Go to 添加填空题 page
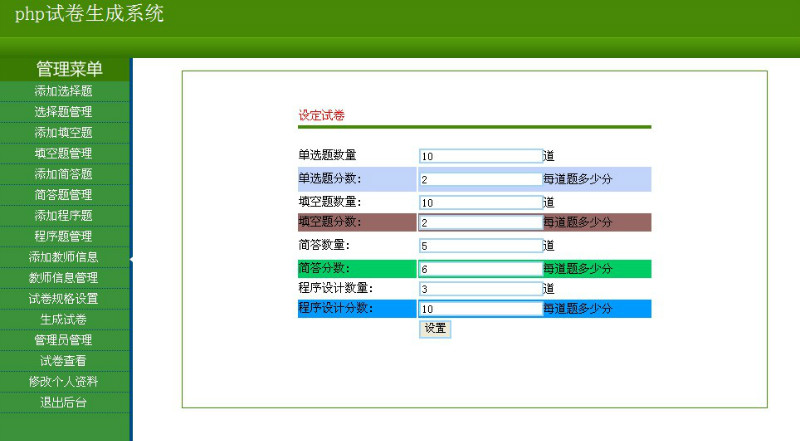The image size is (800, 441). point(63,133)
